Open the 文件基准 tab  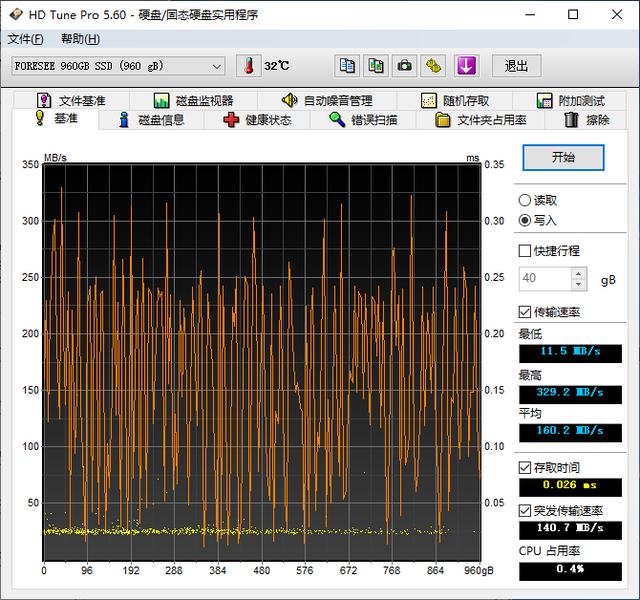pos(71,100)
